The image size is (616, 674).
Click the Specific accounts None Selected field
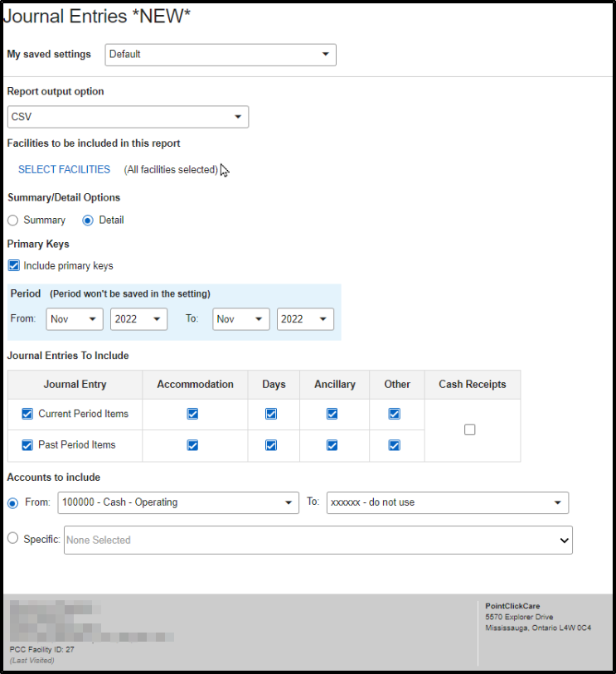coord(318,540)
